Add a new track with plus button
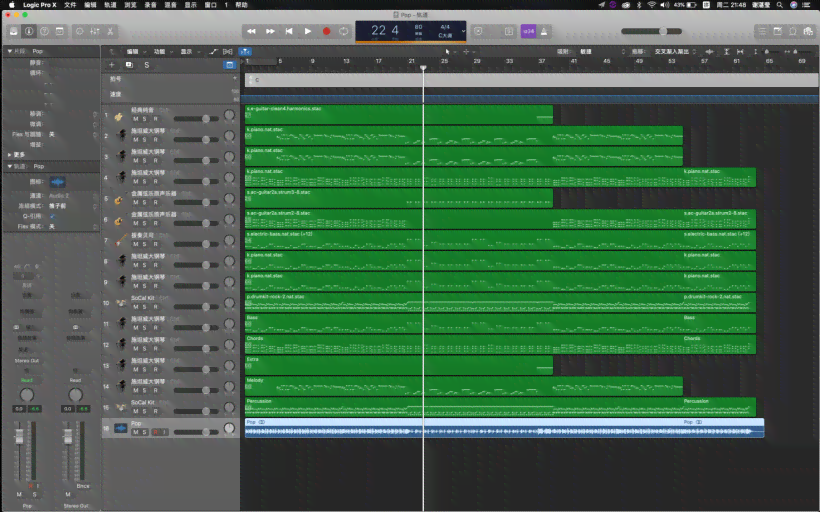Image resolution: width=820 pixels, height=512 pixels. (112, 65)
